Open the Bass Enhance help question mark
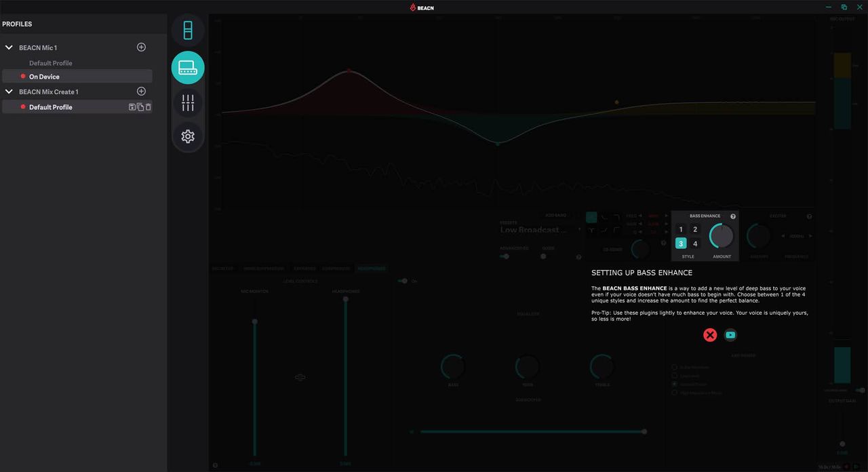Image resolution: width=868 pixels, height=472 pixels. (733, 216)
